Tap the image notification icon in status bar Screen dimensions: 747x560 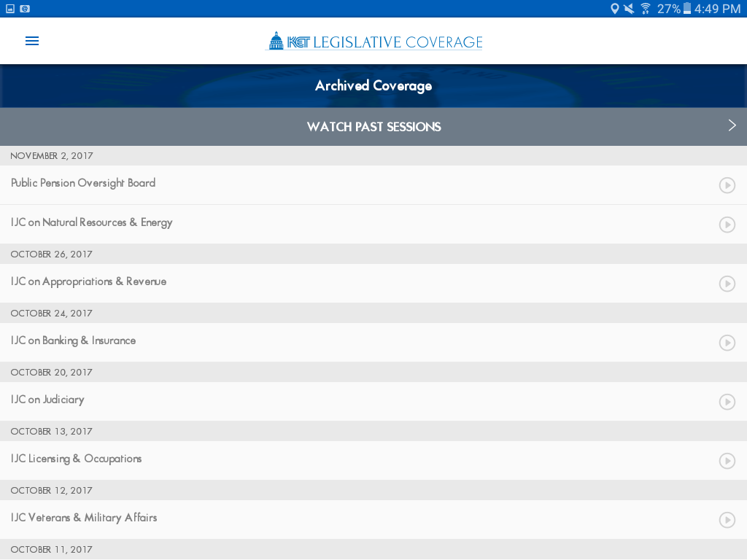tap(10, 9)
